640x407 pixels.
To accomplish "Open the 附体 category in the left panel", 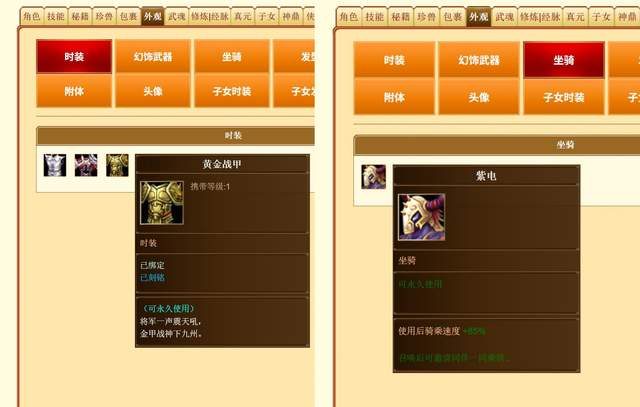I will click(74, 91).
